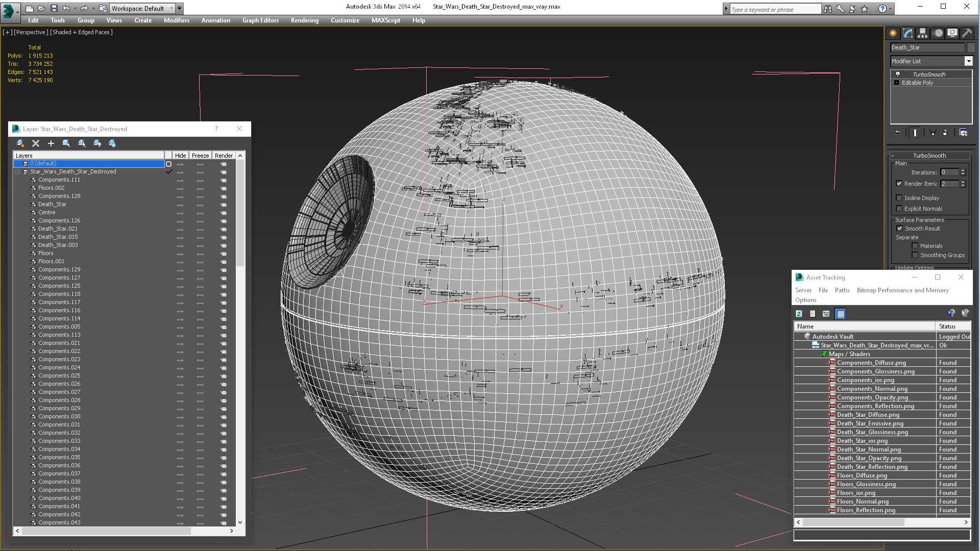Open the Modifier List dropdown

click(x=968, y=61)
